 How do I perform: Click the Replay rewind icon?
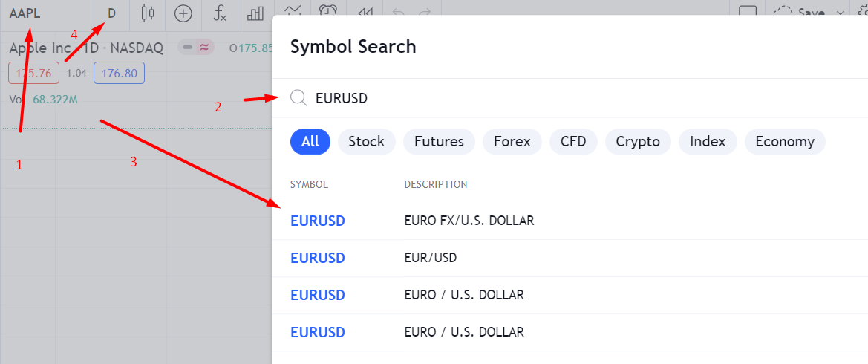pyautogui.click(x=365, y=12)
